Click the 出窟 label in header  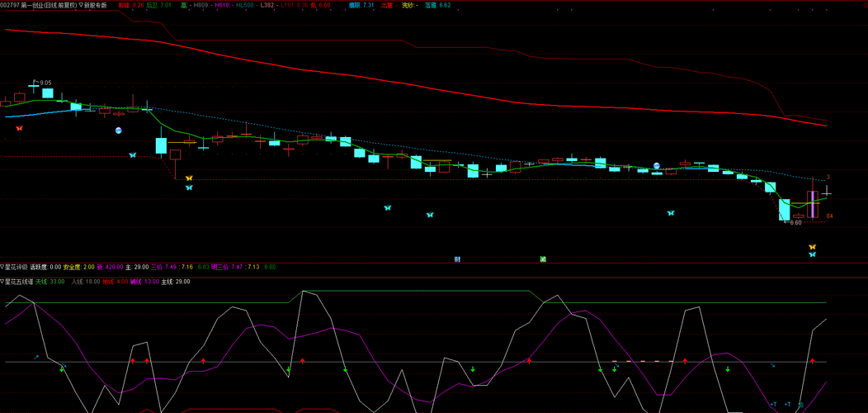point(388,4)
